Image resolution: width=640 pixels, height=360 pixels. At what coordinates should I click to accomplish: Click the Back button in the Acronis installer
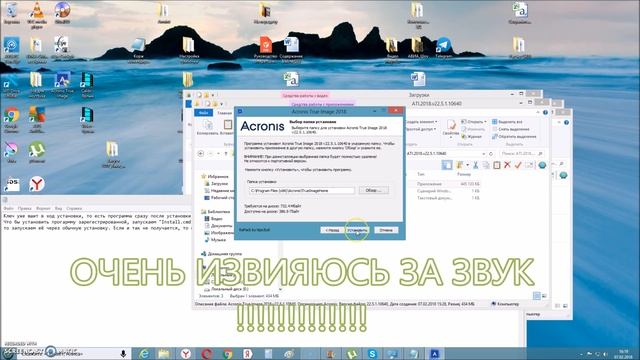pos(332,230)
